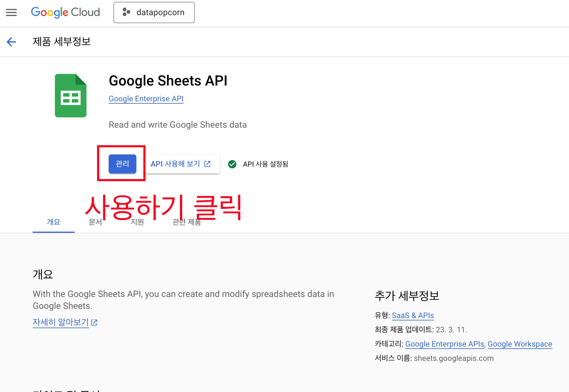The width and height of the screenshot is (569, 392).
Task: Click the green API enabled checkmark icon
Action: [232, 164]
